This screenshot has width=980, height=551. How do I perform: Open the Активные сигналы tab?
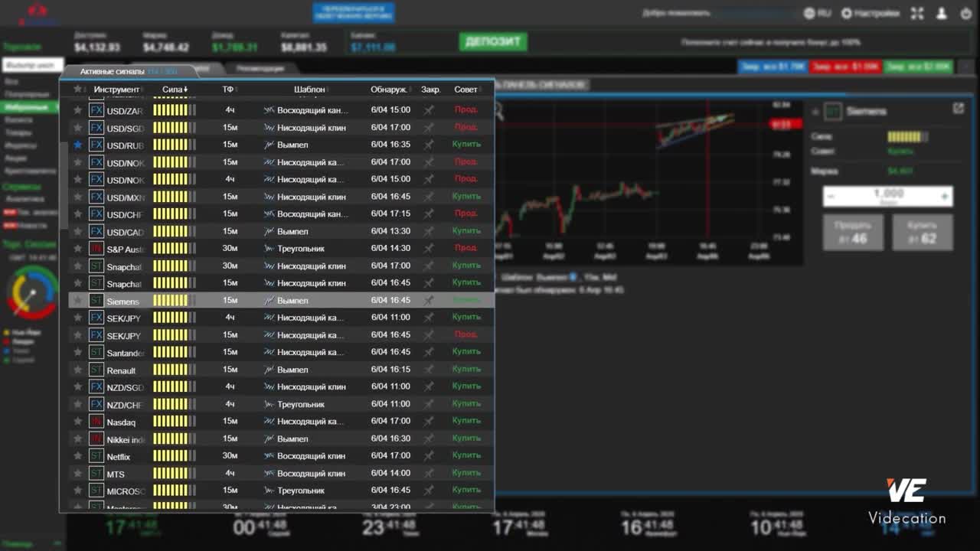129,71
